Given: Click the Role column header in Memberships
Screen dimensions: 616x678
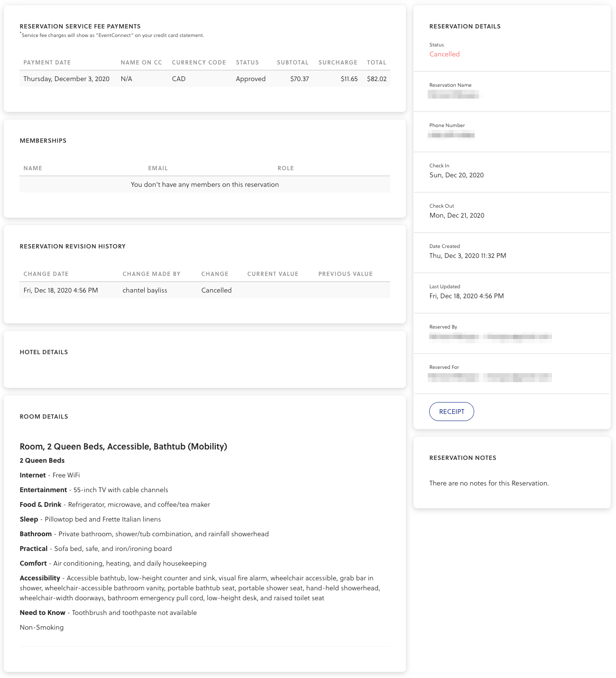Looking at the screenshot, I should pyautogui.click(x=285, y=168).
